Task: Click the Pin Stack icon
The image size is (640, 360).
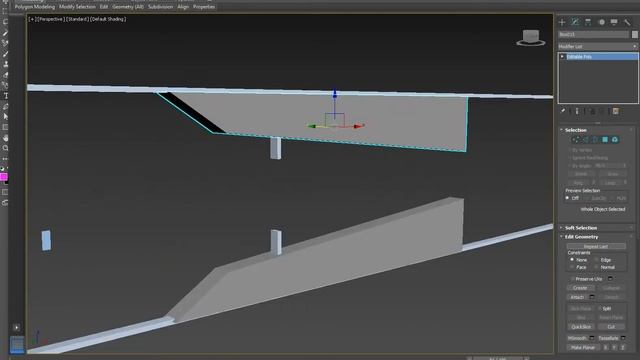Action: point(563,111)
